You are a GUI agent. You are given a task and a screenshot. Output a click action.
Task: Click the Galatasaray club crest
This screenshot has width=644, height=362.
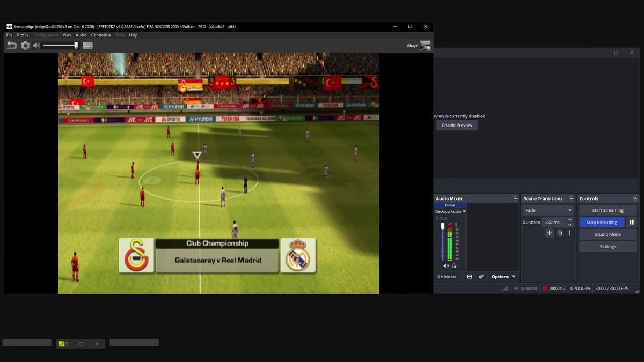[136, 255]
